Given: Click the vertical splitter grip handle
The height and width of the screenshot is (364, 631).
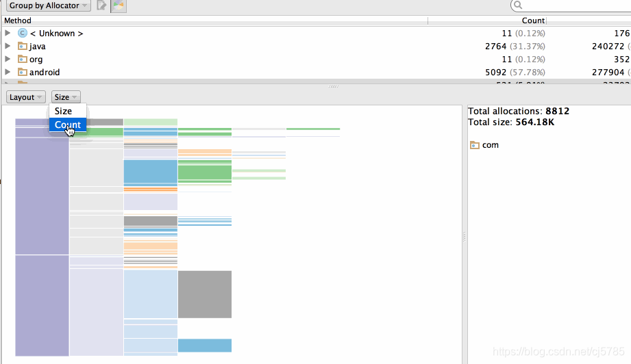Looking at the screenshot, I should (464, 237).
